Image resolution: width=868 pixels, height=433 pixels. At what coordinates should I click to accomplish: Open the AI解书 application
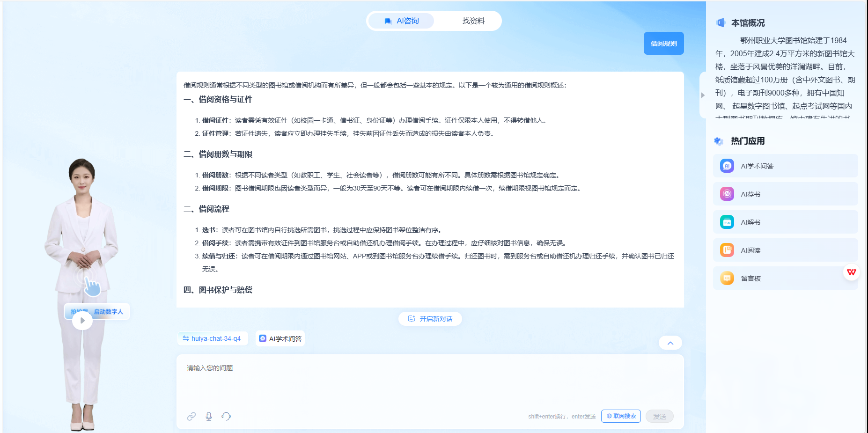(785, 222)
